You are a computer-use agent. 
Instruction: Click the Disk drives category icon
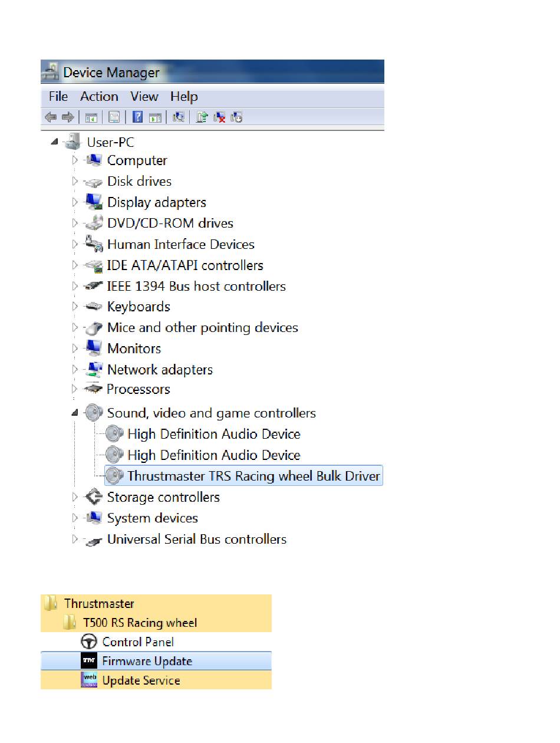coord(94,182)
